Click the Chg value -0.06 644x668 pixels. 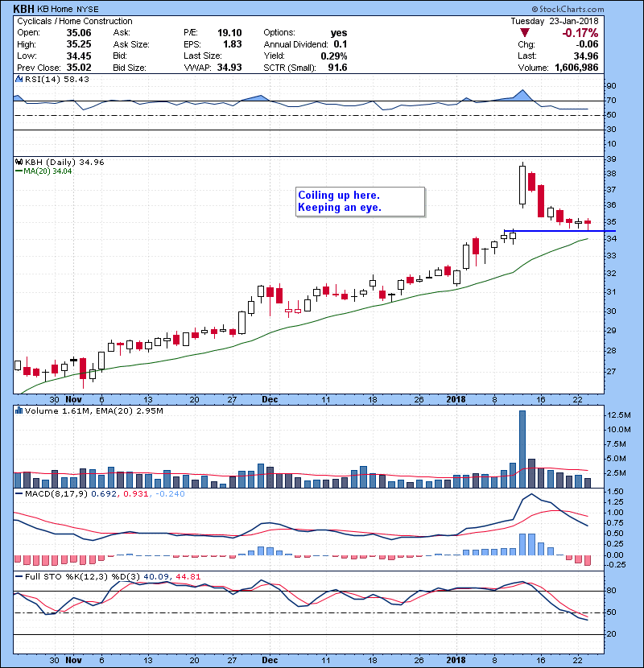[x=588, y=44]
